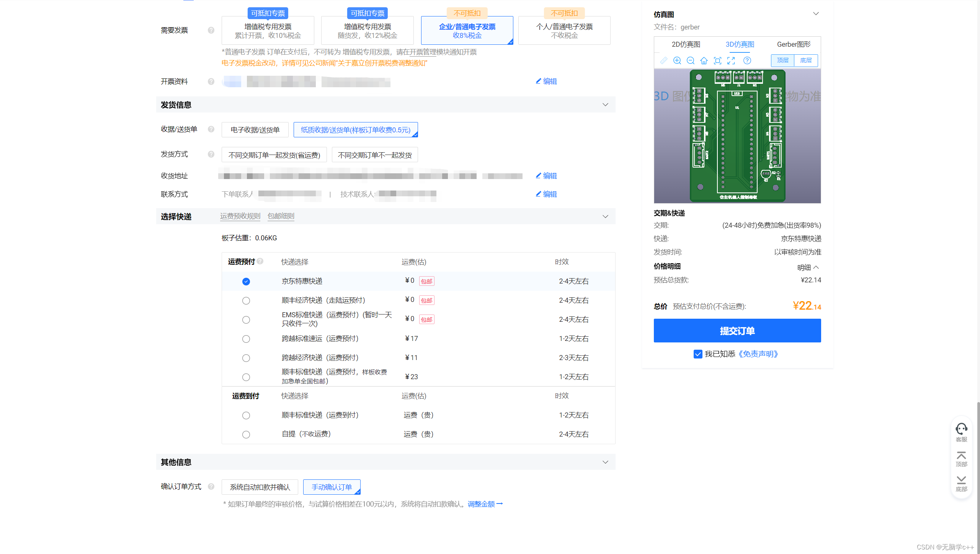Viewport: 980px width, 554px height.
Task: Select EMS标准快递 radio button
Action: tap(246, 320)
